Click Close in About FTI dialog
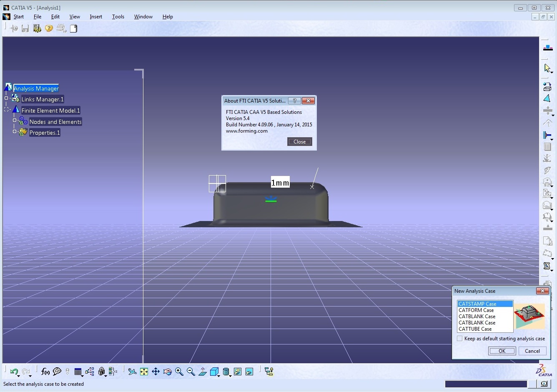 click(x=299, y=142)
